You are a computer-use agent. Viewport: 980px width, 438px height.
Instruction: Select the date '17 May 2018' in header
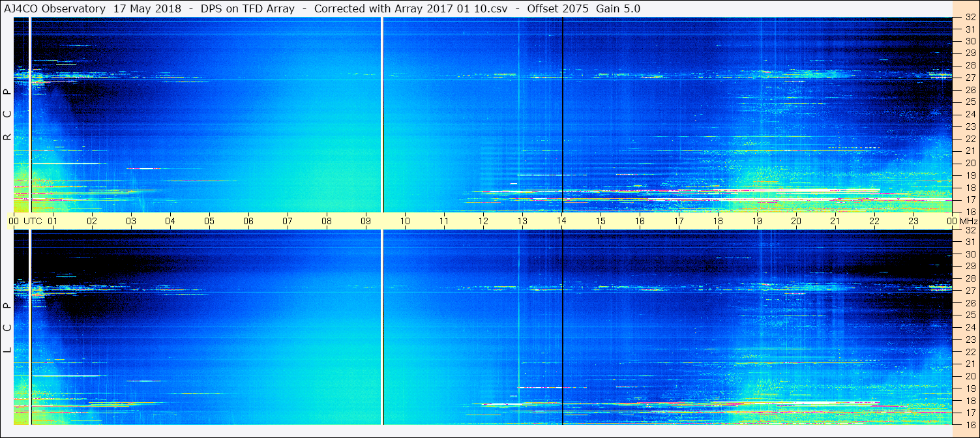[x=147, y=8]
